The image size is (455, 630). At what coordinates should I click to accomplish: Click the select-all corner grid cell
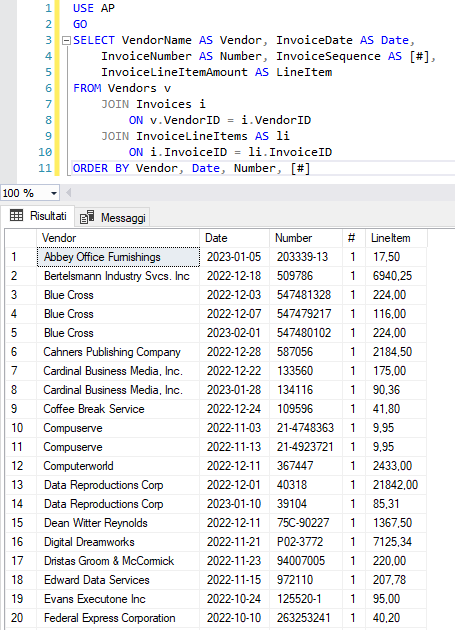point(21,238)
